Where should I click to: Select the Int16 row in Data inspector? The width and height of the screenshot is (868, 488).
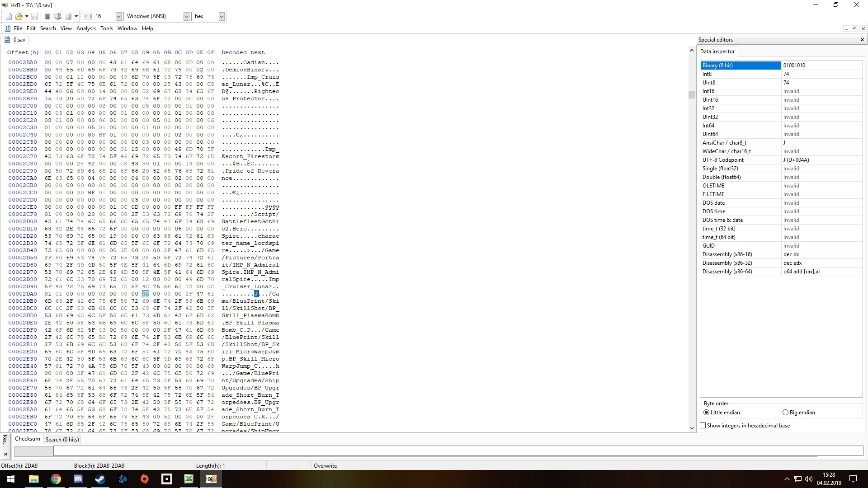pyautogui.click(x=741, y=91)
